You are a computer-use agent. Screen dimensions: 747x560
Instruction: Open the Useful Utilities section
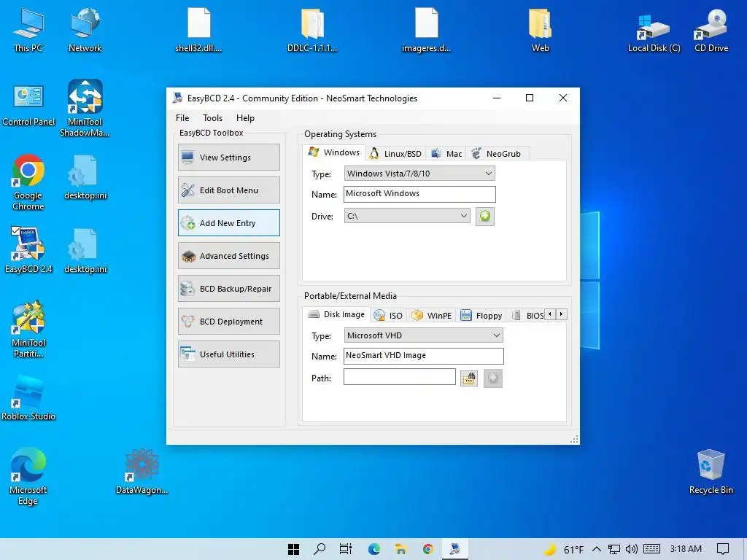(228, 354)
